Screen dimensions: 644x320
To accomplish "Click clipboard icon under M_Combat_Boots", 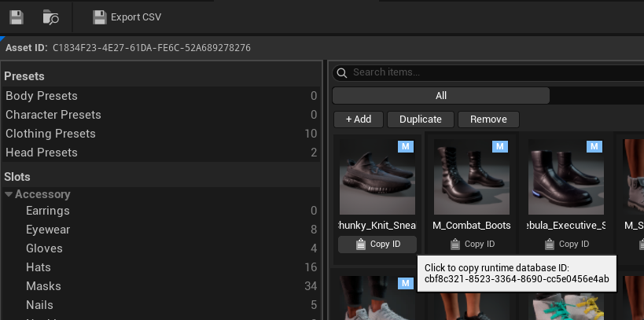I will tap(455, 244).
